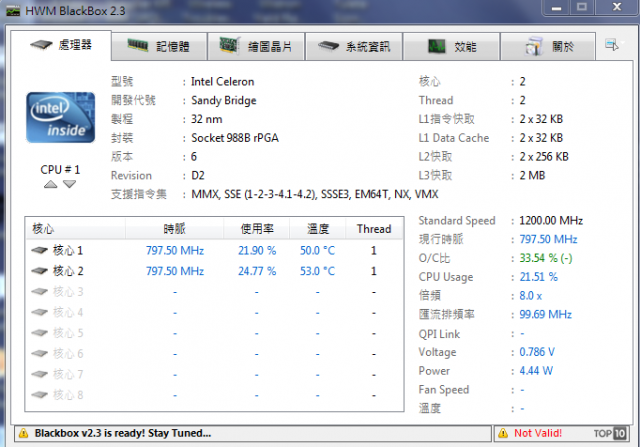Click the L3 cache value 2 MB
The height and width of the screenshot is (447, 640).
coord(532,176)
